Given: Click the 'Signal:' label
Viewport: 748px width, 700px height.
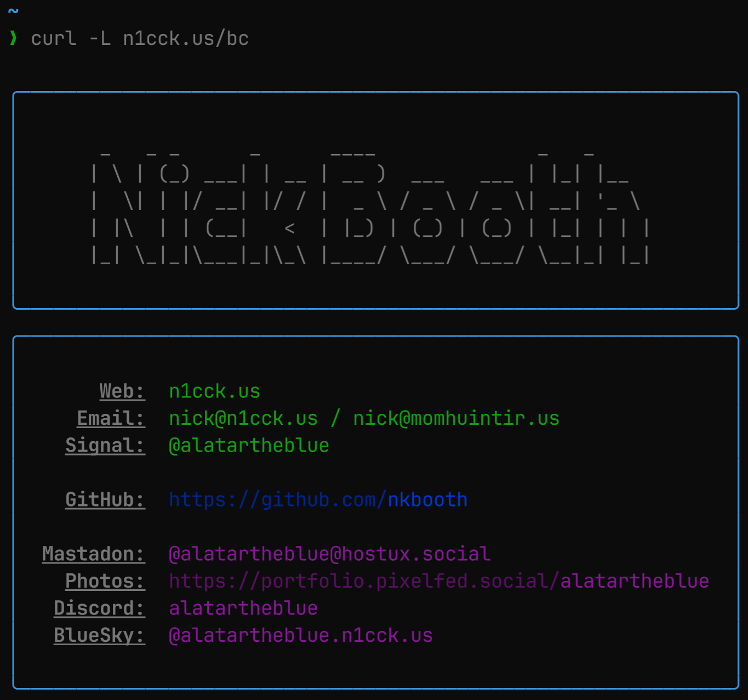Looking at the screenshot, I should 105,445.
